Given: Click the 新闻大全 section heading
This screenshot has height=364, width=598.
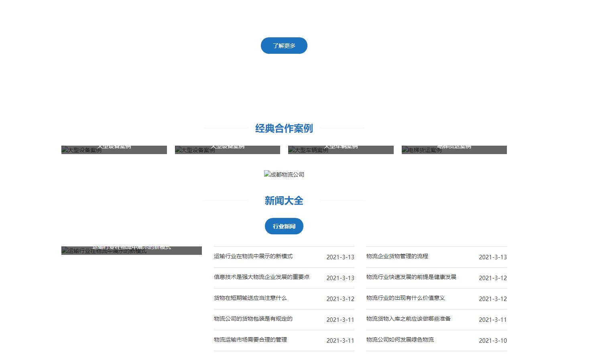Looking at the screenshot, I should point(284,201).
